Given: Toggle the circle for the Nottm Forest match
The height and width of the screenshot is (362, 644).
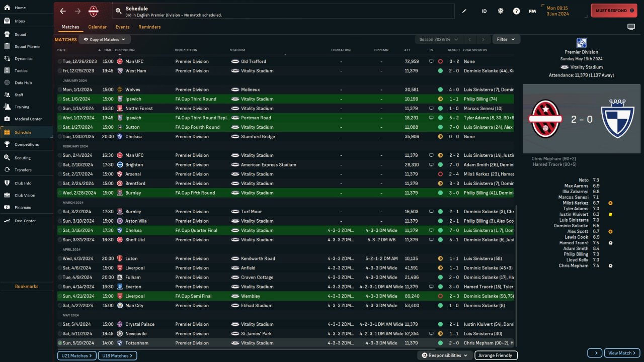Looking at the screenshot, I should point(60,108).
